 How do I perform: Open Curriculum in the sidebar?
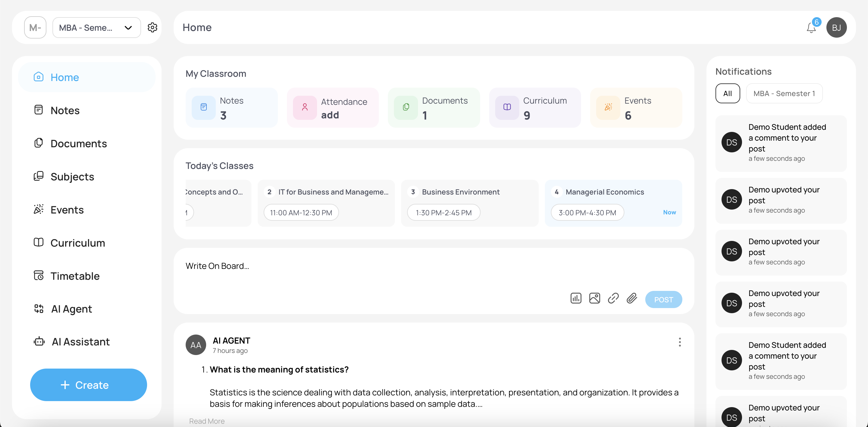click(x=86, y=243)
